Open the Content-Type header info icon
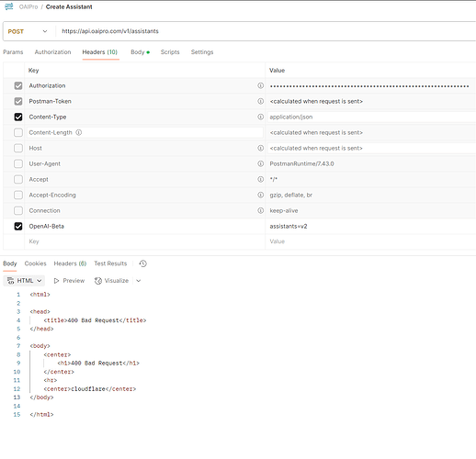The height and width of the screenshot is (459, 476). (260, 117)
